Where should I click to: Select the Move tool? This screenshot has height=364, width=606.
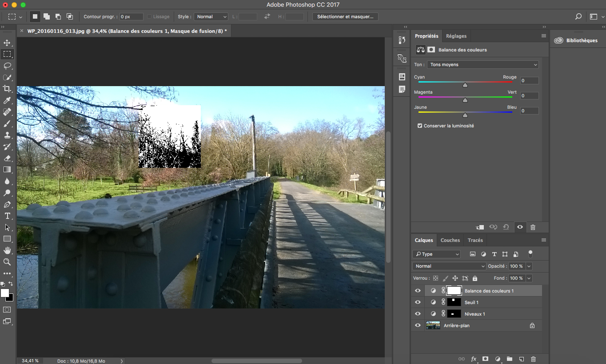tap(7, 43)
